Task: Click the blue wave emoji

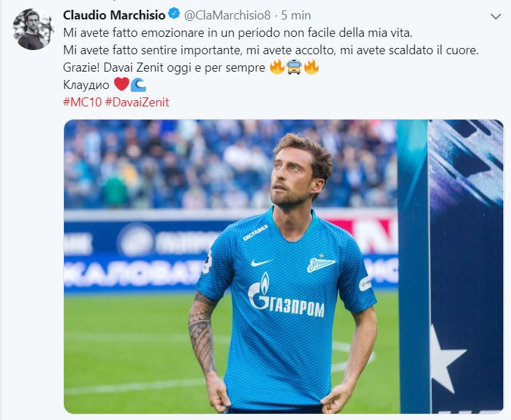Action: [x=138, y=85]
